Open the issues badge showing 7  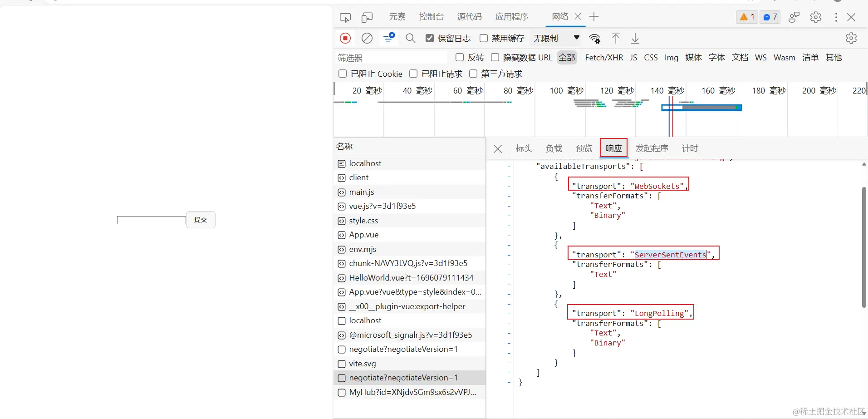(770, 17)
